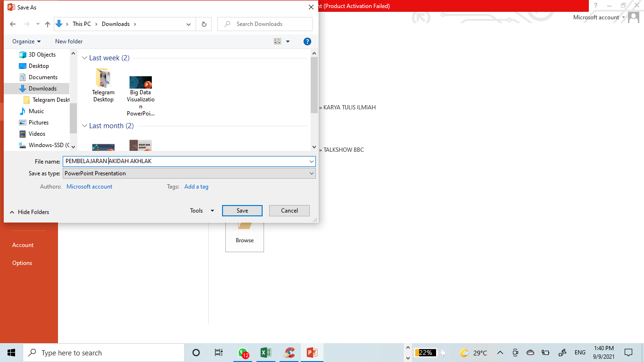Open the Help question mark icon
Screen dimensions: 644x362
click(307, 41)
